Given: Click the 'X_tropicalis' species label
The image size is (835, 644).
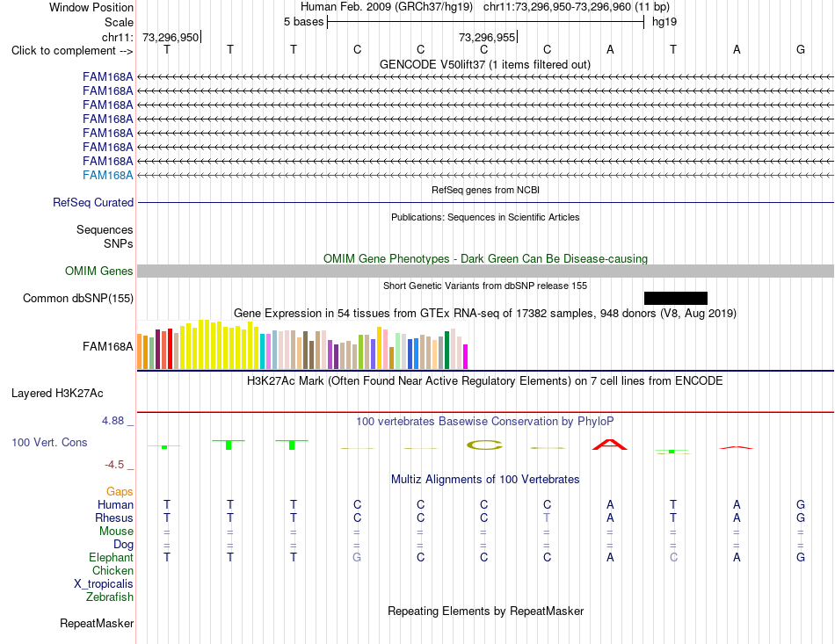Looking at the screenshot, I should click(x=104, y=584).
